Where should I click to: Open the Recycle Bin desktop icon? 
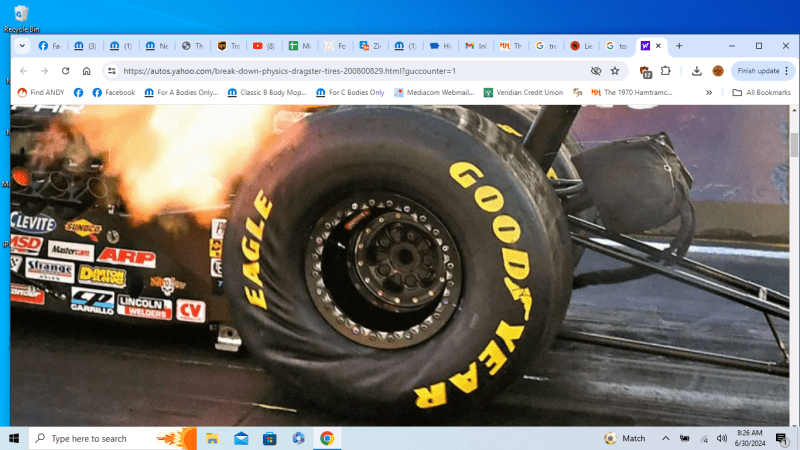click(x=21, y=17)
